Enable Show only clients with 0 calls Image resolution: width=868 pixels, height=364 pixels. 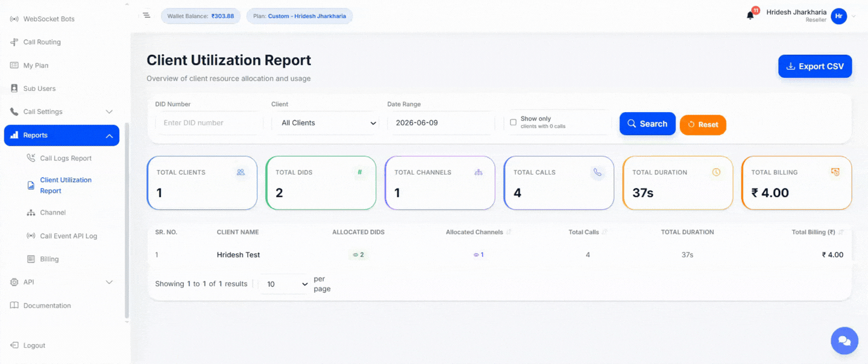514,122
